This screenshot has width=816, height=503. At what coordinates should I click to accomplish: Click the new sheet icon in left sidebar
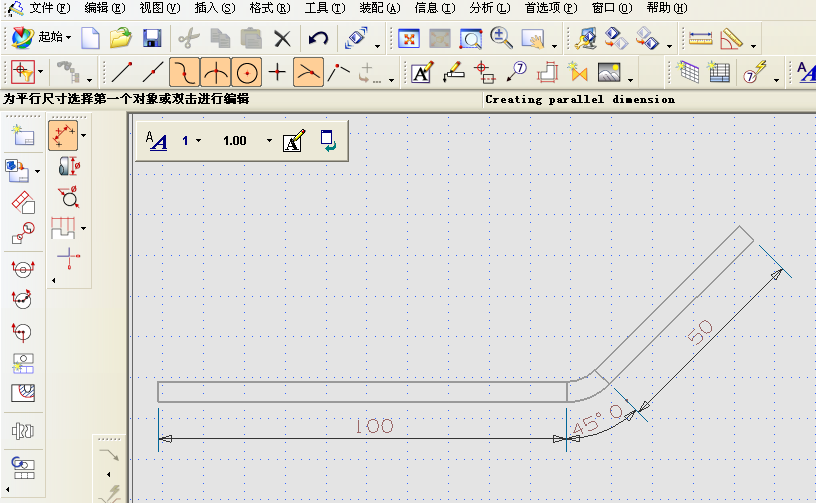[23, 135]
